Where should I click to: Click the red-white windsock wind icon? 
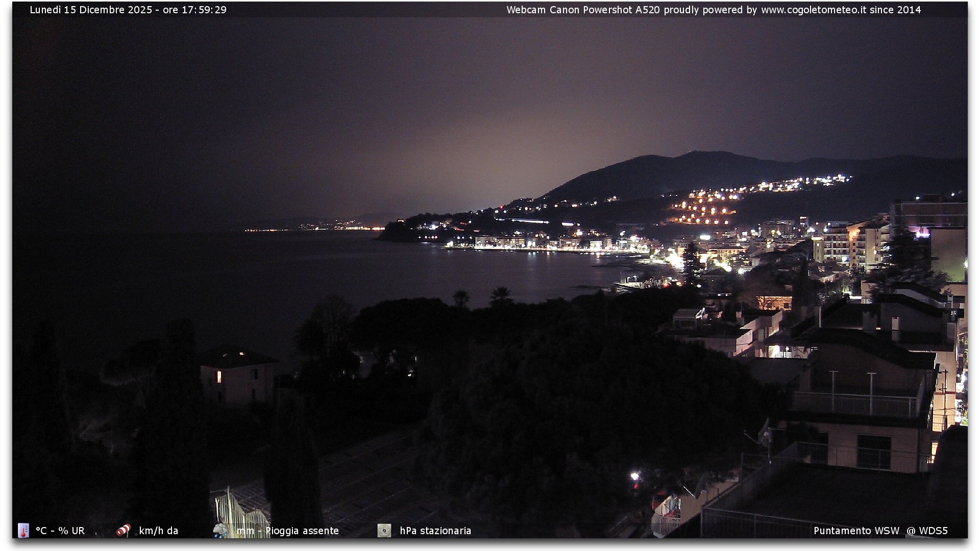coord(123,531)
